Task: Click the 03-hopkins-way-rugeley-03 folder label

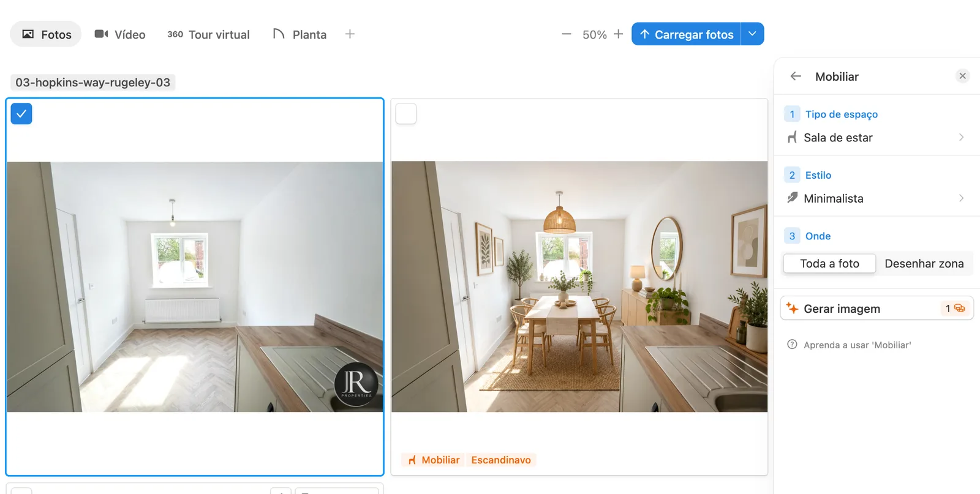Action: pos(93,82)
